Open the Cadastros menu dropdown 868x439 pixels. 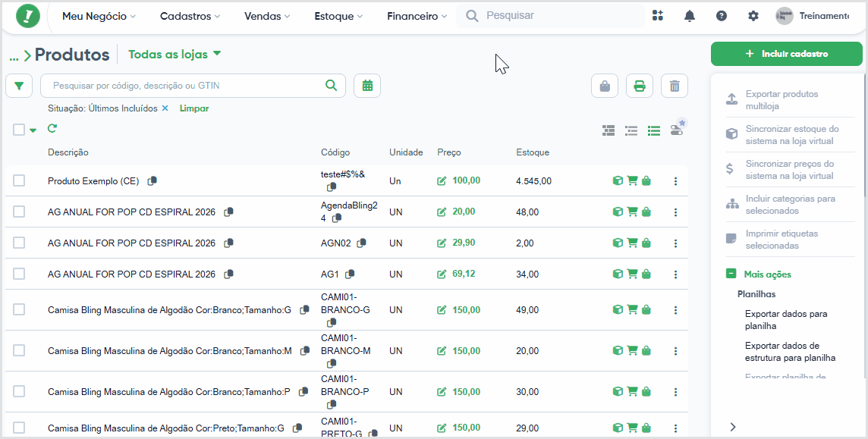coord(190,16)
